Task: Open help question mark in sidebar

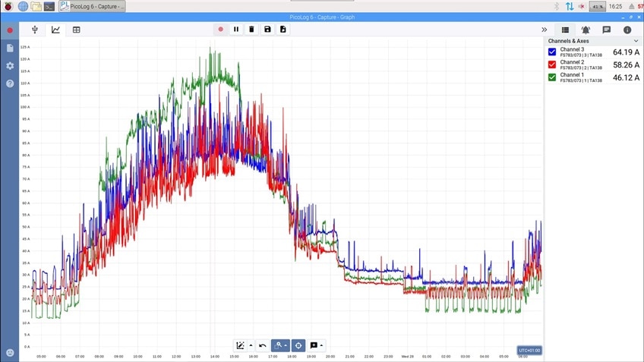Action: pyautogui.click(x=10, y=83)
